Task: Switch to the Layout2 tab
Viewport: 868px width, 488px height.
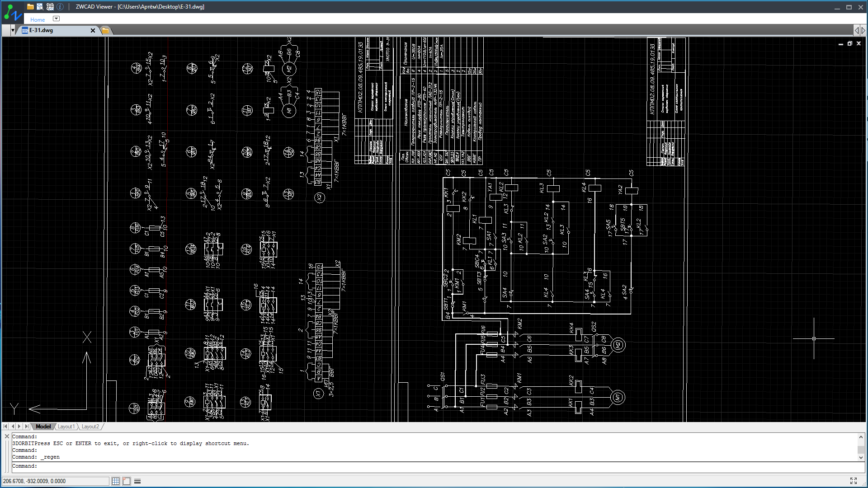Action: (x=90, y=427)
